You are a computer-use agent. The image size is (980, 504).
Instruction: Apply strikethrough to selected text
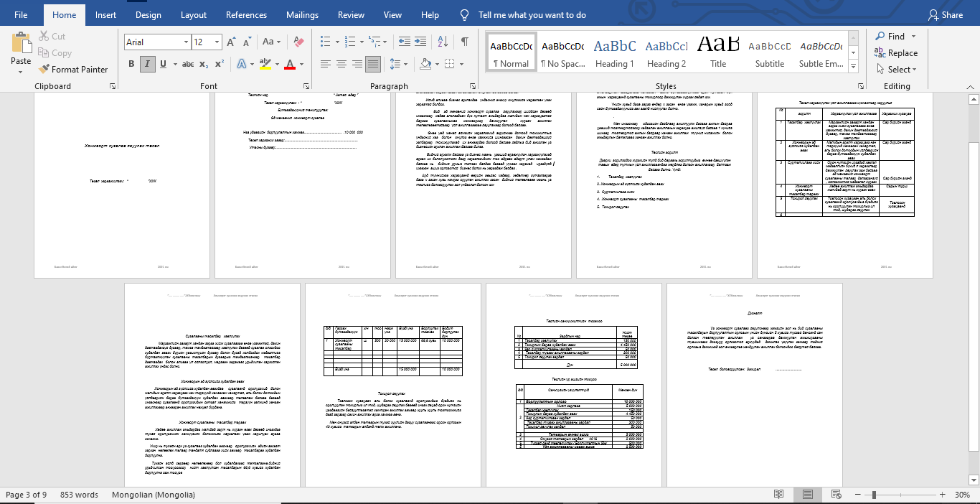pyautogui.click(x=187, y=64)
